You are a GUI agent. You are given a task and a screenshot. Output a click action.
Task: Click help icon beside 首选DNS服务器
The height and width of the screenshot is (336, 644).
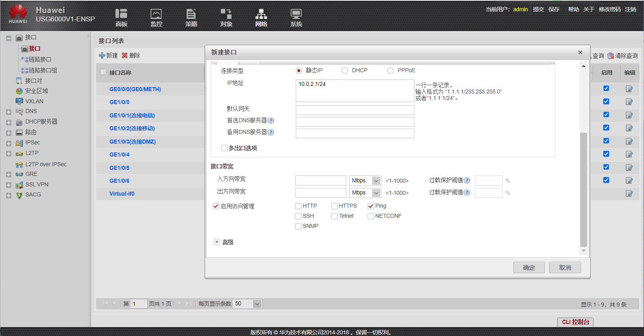(x=271, y=121)
